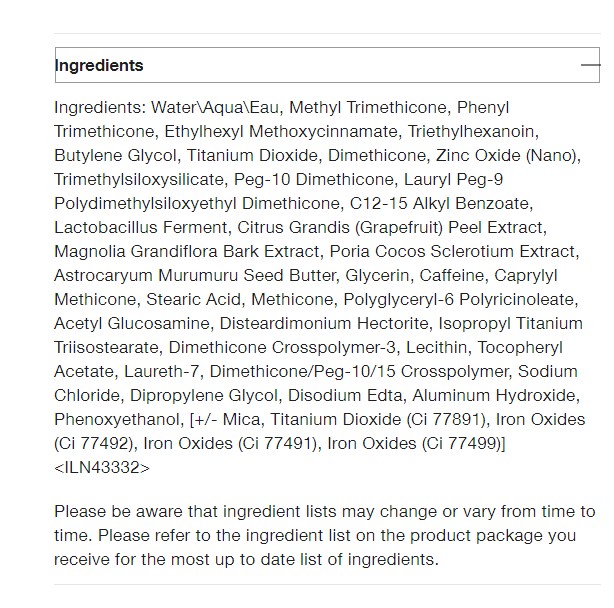Click the Peg-10 Dimethicone ingredient text
Image resolution: width=614 pixels, height=608 pixels.
(313, 179)
